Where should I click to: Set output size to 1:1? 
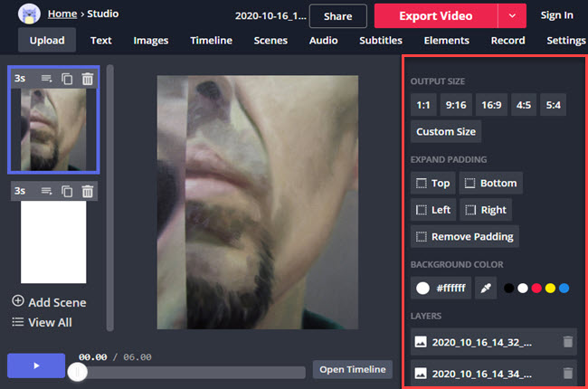[423, 105]
